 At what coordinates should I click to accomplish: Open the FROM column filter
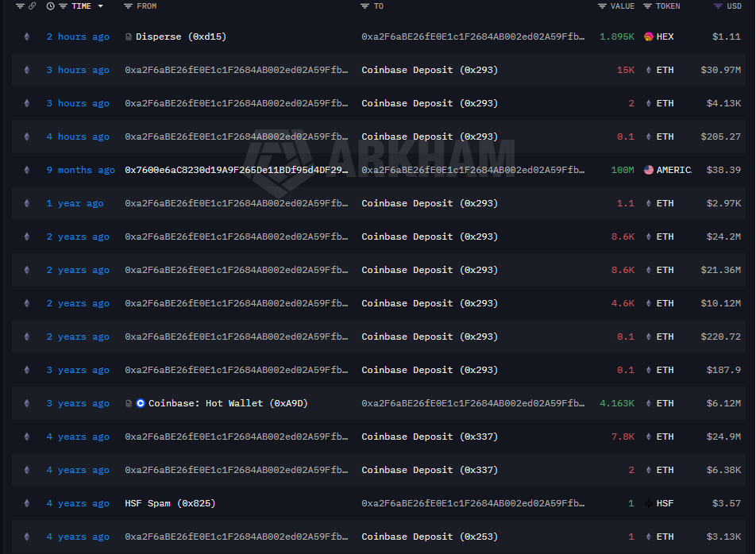pyautogui.click(x=128, y=6)
